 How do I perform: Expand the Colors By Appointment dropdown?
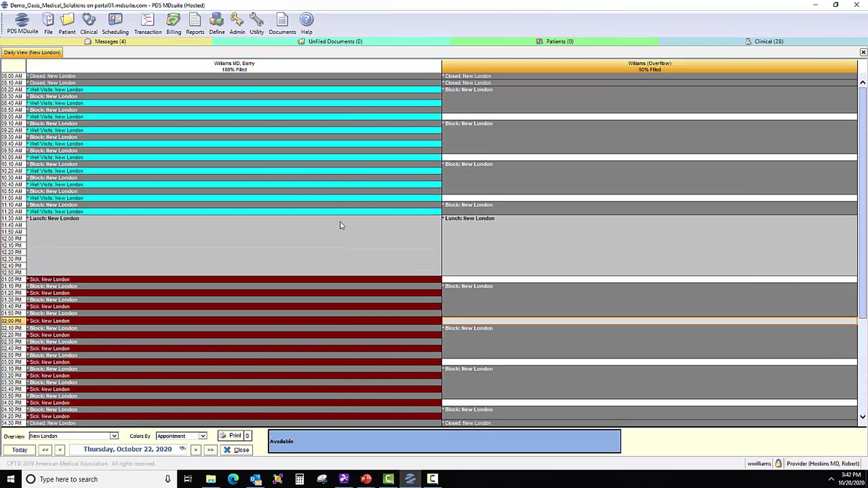203,436
